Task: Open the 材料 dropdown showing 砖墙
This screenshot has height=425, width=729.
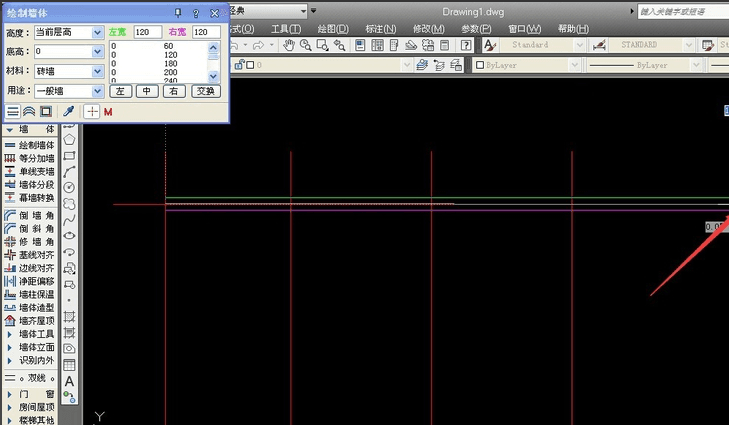Action: pos(97,71)
